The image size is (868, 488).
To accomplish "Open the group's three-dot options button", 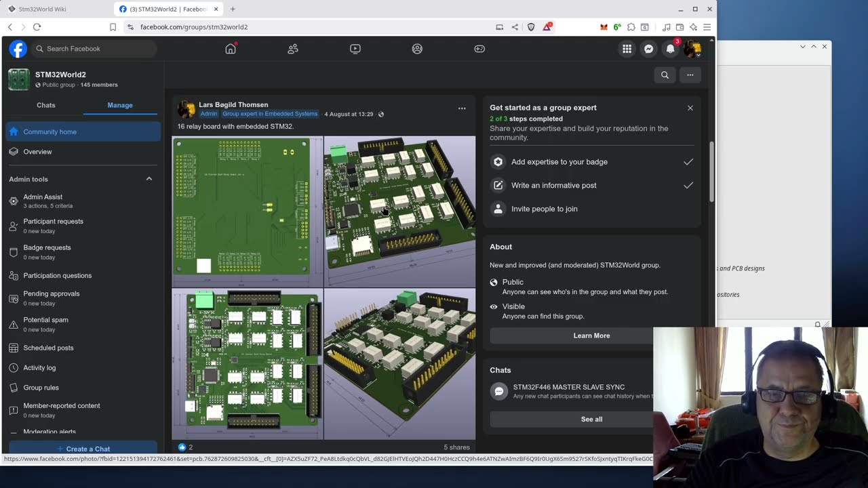I will pos(690,75).
